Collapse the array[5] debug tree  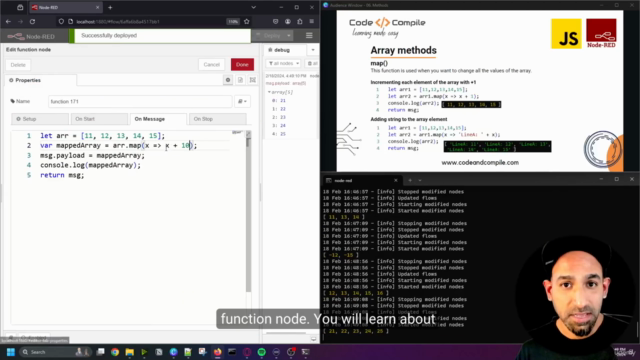(269, 92)
